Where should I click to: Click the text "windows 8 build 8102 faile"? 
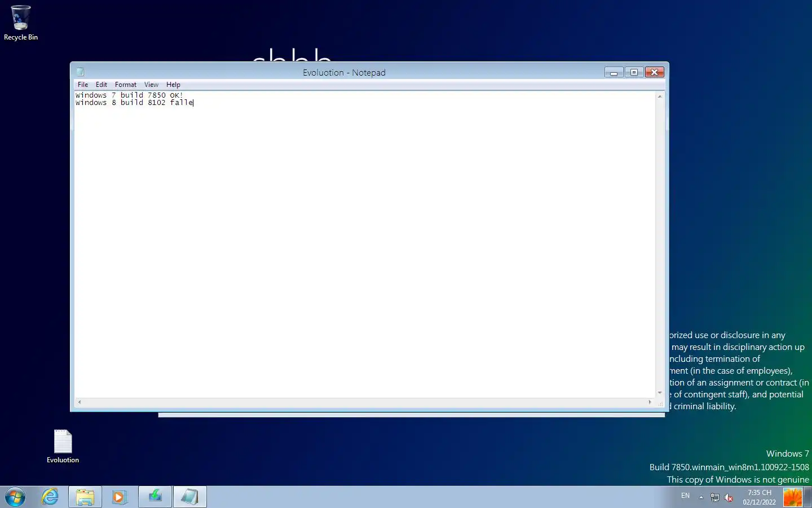(134, 103)
